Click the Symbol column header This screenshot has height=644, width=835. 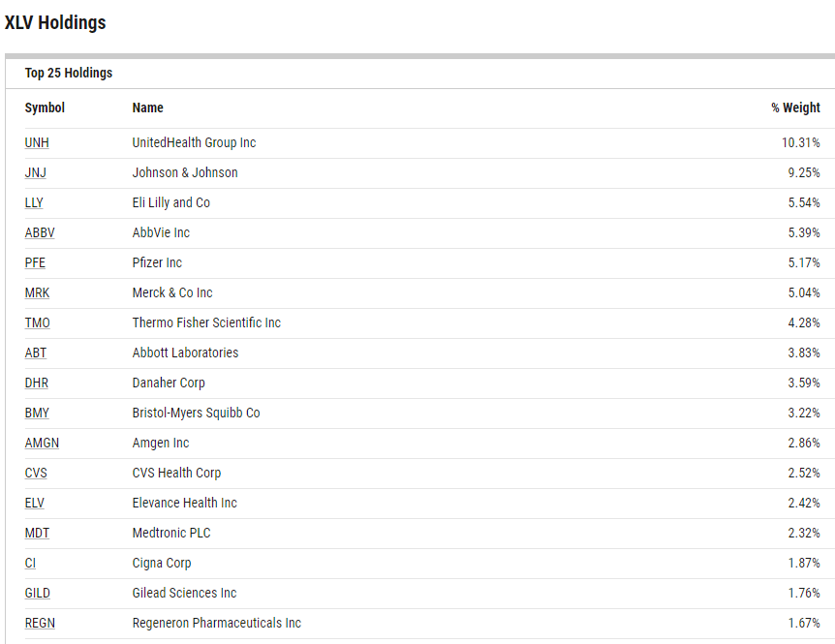tap(45, 108)
